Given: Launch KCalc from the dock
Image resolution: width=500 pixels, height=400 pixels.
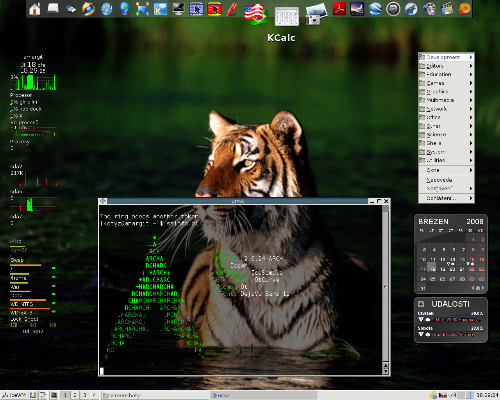Looking at the screenshot, I should (287, 17).
